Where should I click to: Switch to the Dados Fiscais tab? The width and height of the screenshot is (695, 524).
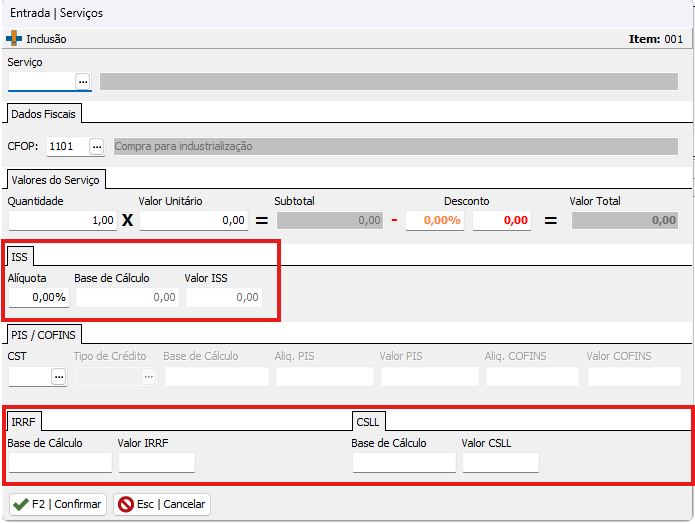(43, 114)
